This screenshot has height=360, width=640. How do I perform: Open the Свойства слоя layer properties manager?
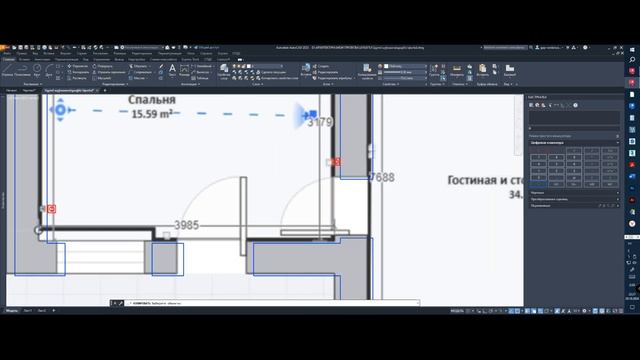pos(224,71)
